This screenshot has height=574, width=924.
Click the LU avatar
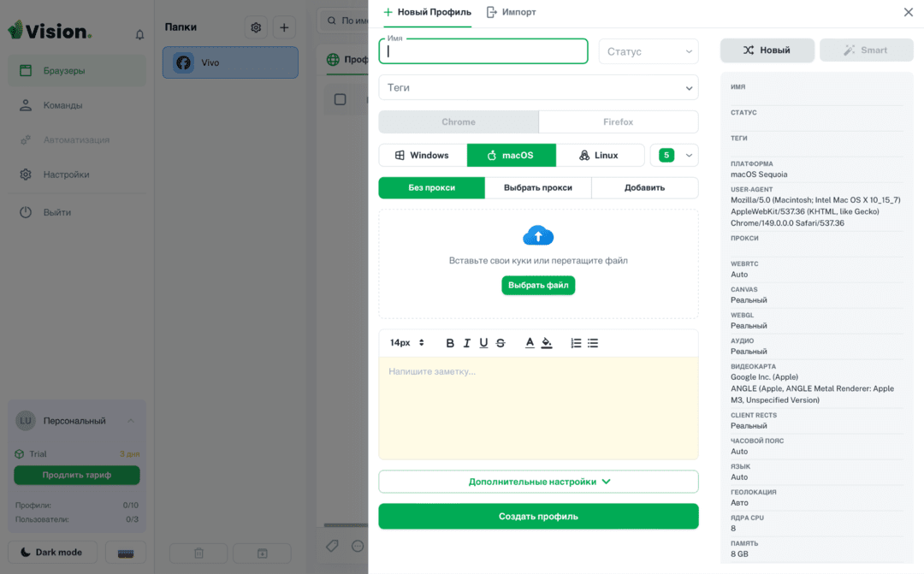click(26, 421)
